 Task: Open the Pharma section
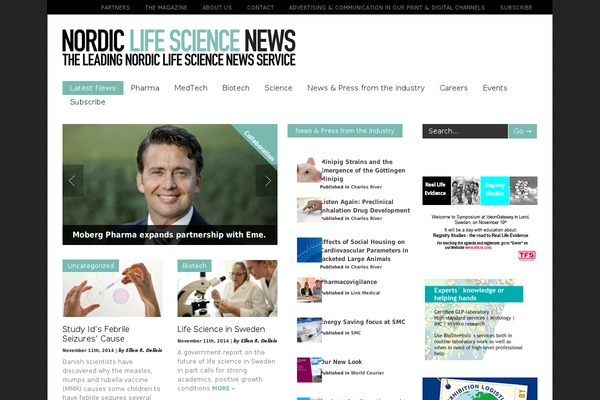(145, 88)
